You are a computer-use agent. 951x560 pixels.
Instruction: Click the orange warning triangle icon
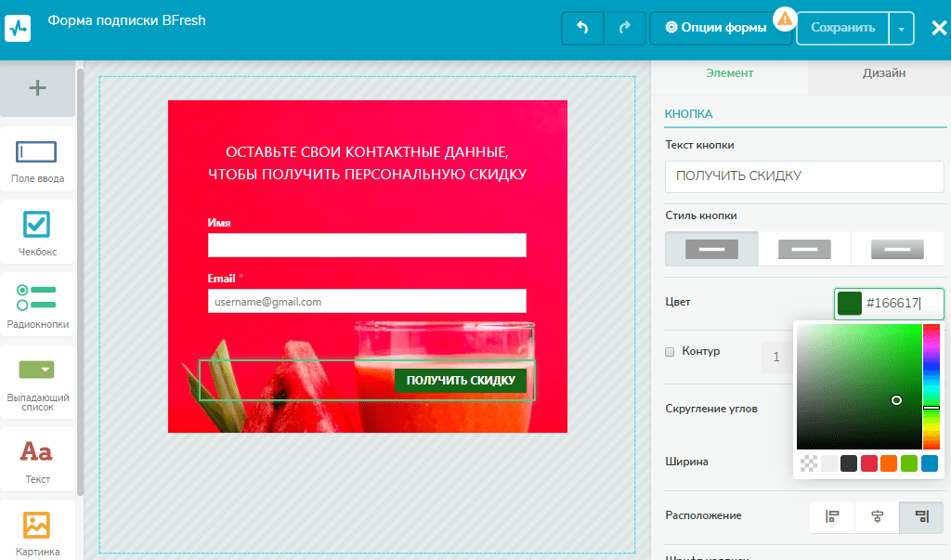click(785, 20)
